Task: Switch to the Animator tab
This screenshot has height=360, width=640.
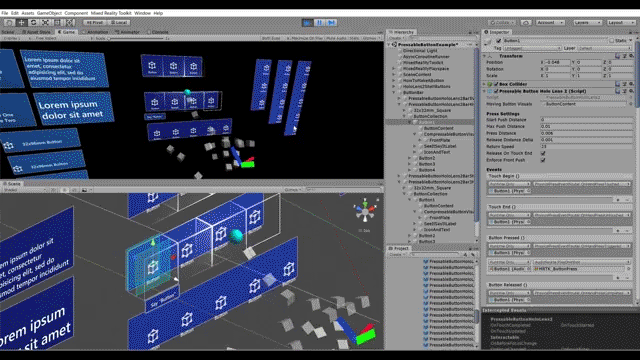Action: point(128,32)
